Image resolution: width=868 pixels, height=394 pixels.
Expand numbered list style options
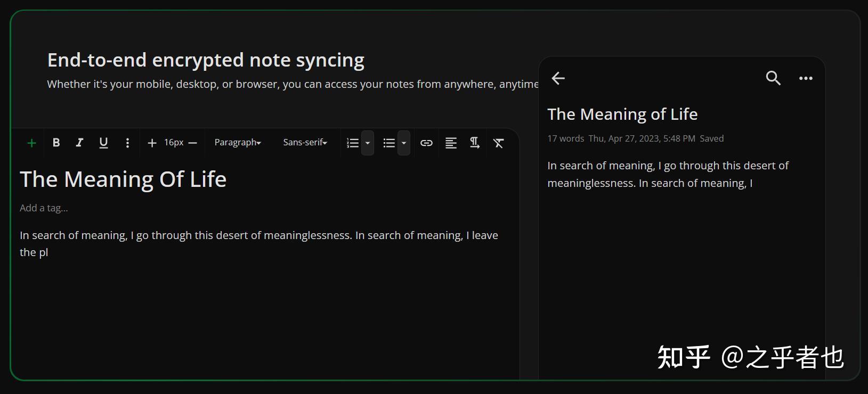368,143
